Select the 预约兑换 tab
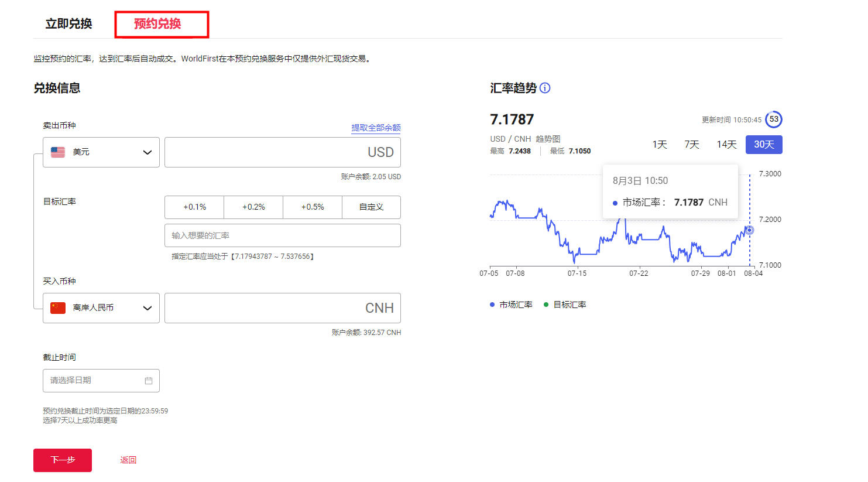868x482 pixels. click(157, 24)
